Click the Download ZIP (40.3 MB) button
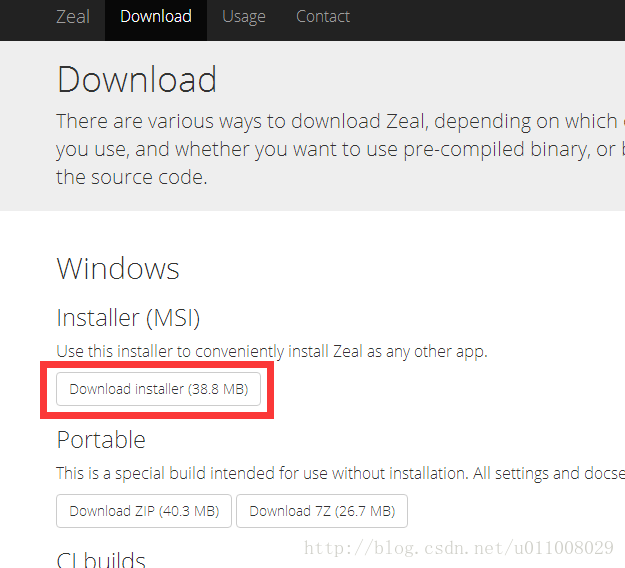The width and height of the screenshot is (625, 568). pos(144,511)
